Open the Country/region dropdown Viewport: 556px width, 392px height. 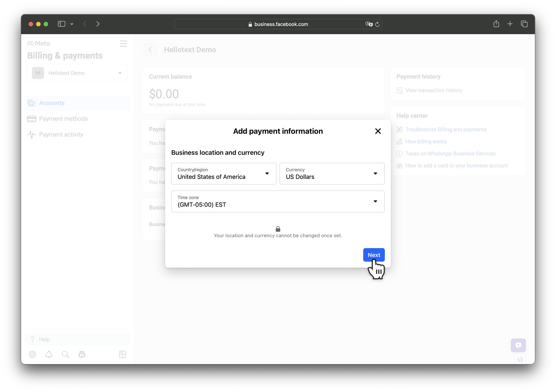tap(223, 173)
